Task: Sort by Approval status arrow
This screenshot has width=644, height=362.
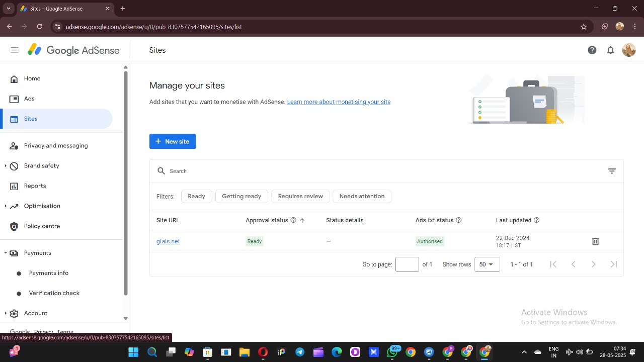Action: pos(302,220)
